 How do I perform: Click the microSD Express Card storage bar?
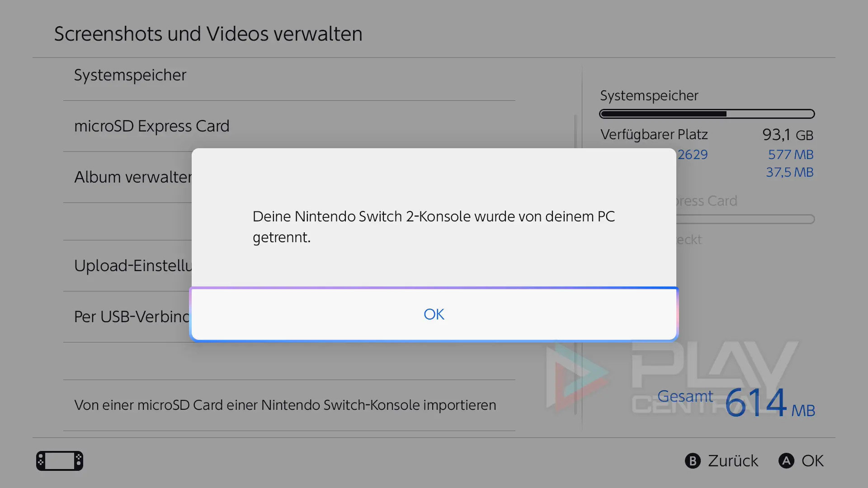coord(745,219)
